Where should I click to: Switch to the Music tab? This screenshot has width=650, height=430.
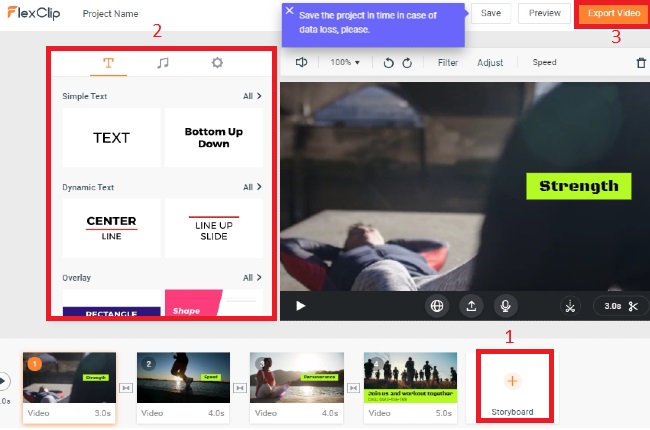pos(162,63)
